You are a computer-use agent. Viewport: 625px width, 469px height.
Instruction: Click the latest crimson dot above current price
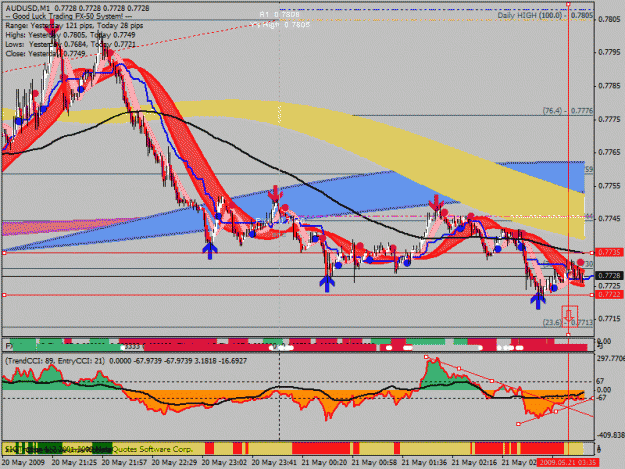[x=580, y=263]
